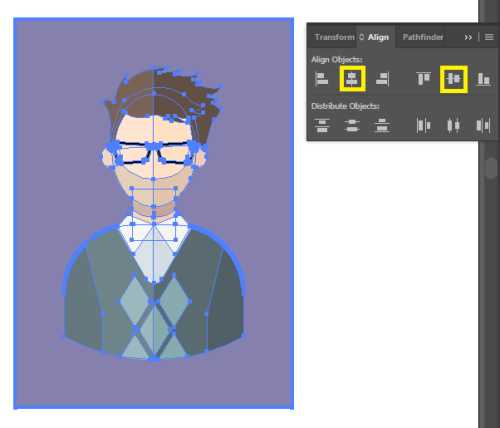Click the vertical scrollbar thumb
Image resolution: width=500 pixels, height=428 pixels.
(x=491, y=168)
